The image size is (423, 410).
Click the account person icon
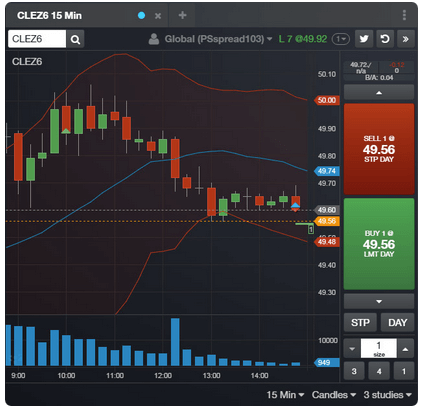click(x=154, y=39)
